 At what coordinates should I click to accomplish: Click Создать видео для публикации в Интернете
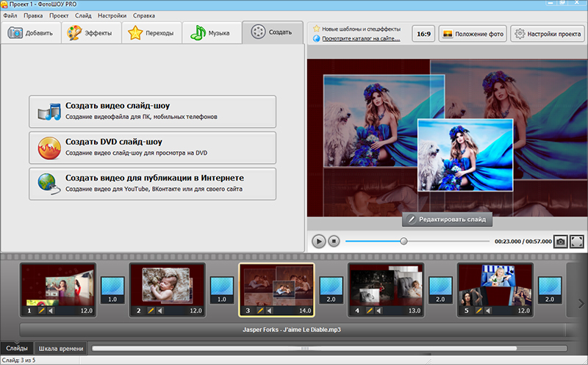[153, 184]
